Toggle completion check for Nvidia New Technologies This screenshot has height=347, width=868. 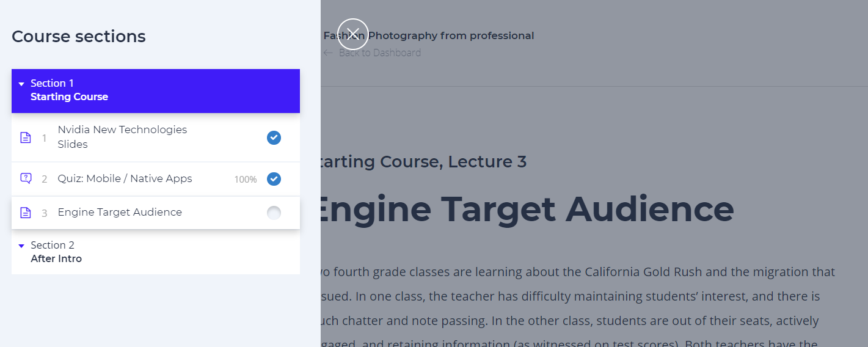[x=274, y=137]
